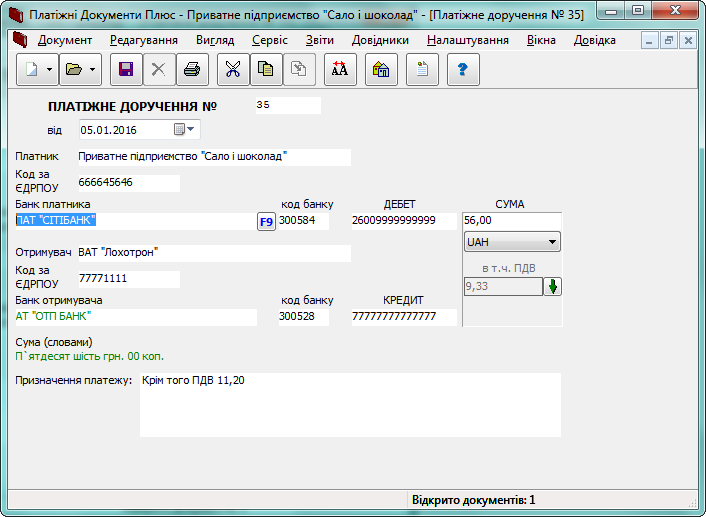Open the calendar date picker
706x517 pixels.
point(185,130)
